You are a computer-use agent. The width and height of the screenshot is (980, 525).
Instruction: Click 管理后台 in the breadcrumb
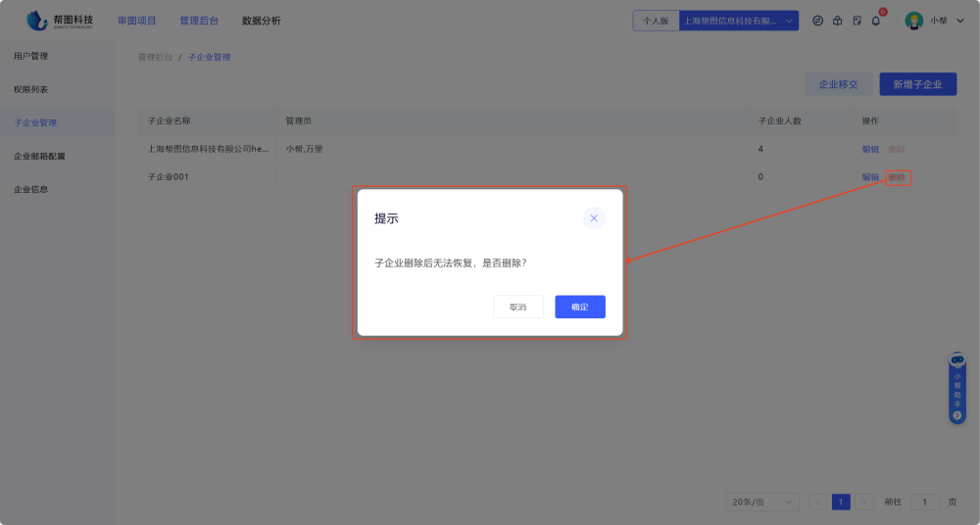pyautogui.click(x=155, y=58)
